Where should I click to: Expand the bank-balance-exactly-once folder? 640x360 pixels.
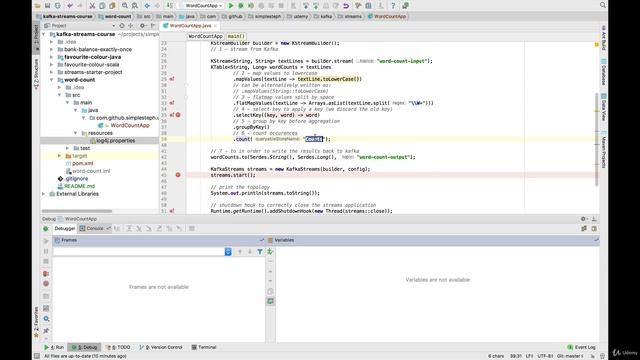coord(51,49)
